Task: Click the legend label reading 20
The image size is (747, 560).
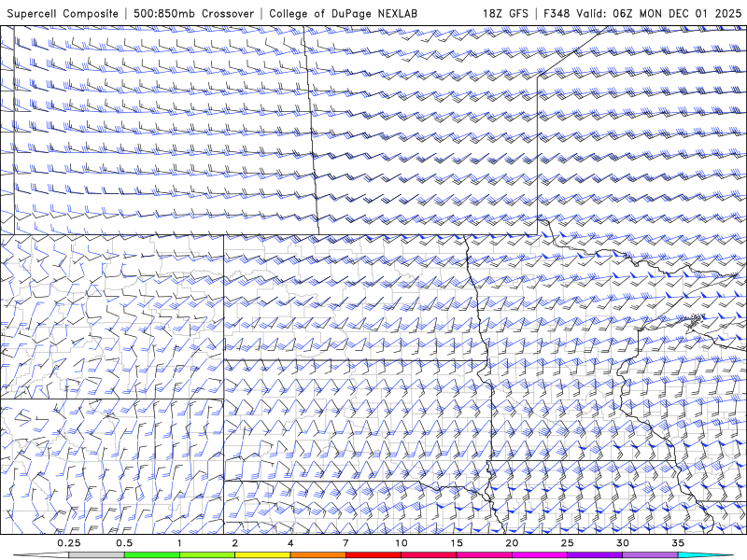Action: [x=512, y=543]
